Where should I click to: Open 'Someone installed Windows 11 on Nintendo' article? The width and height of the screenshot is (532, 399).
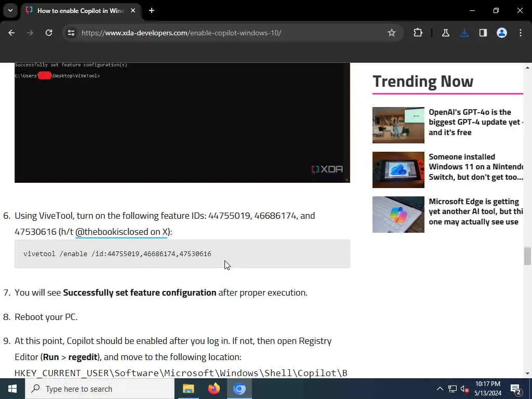pos(476,167)
